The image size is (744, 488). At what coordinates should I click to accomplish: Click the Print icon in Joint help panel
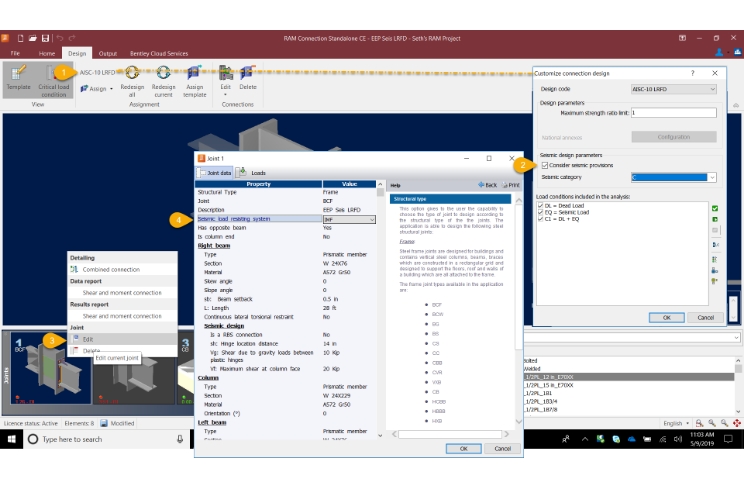(511, 185)
